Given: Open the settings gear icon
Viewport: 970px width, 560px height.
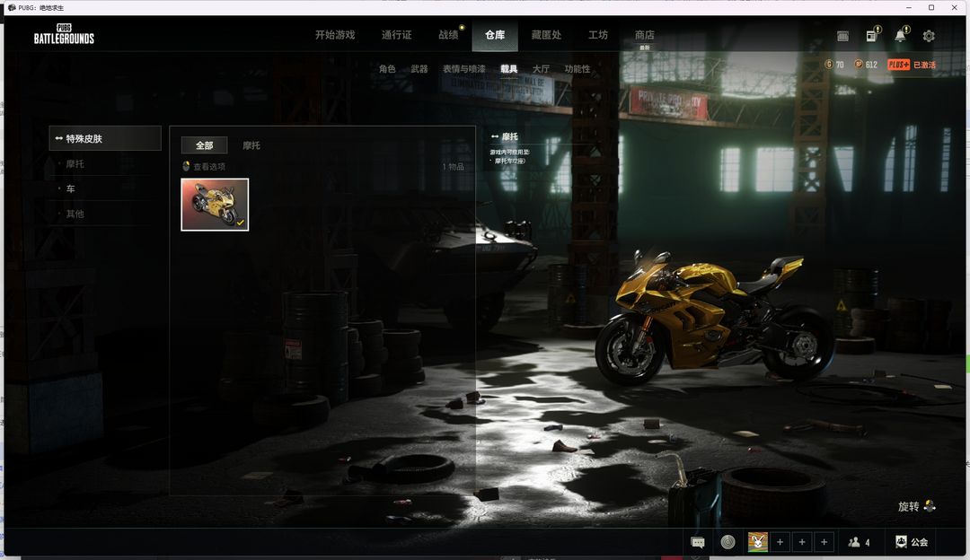Looking at the screenshot, I should coord(929,36).
